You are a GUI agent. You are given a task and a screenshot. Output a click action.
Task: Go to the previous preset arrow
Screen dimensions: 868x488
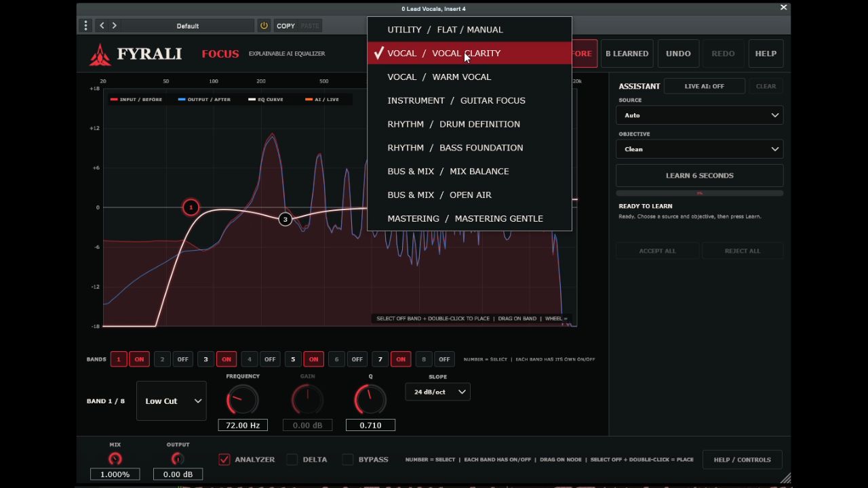click(102, 26)
